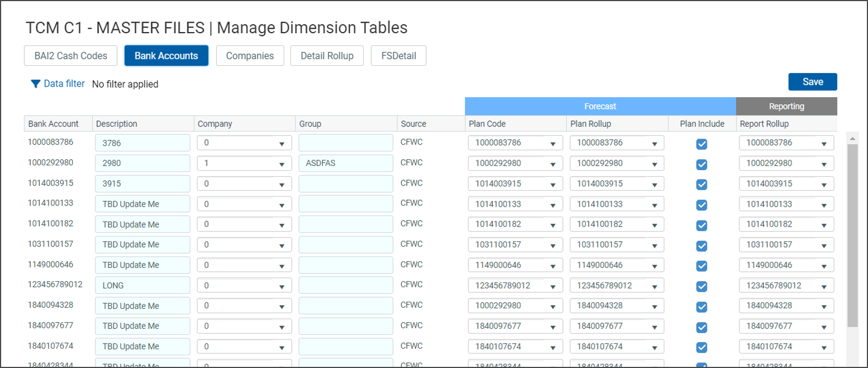Image resolution: width=868 pixels, height=368 pixels.
Task: Click the Description field showing 2980
Action: pos(142,163)
